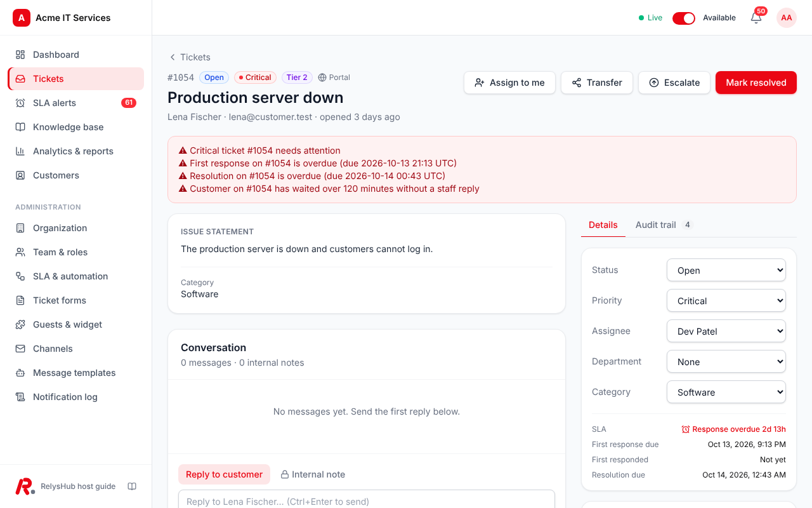Open notifications bell with 50 badge

pos(756,18)
